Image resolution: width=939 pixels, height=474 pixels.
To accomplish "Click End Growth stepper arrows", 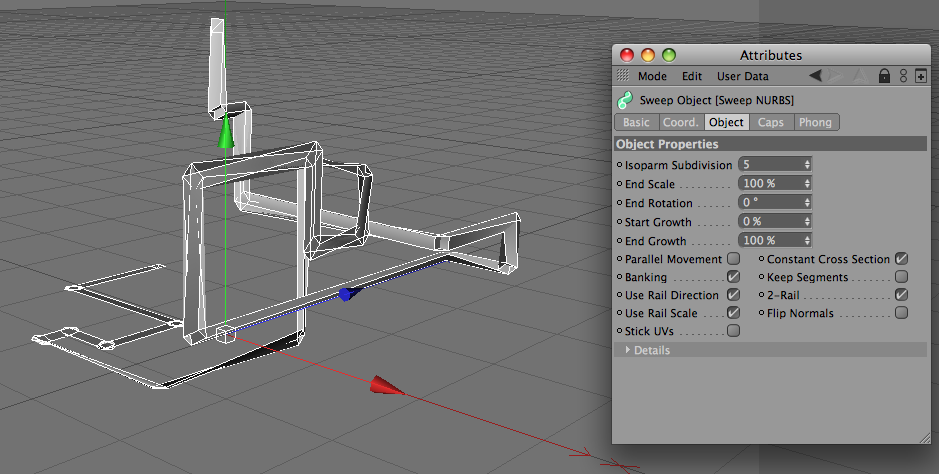I will click(x=807, y=241).
